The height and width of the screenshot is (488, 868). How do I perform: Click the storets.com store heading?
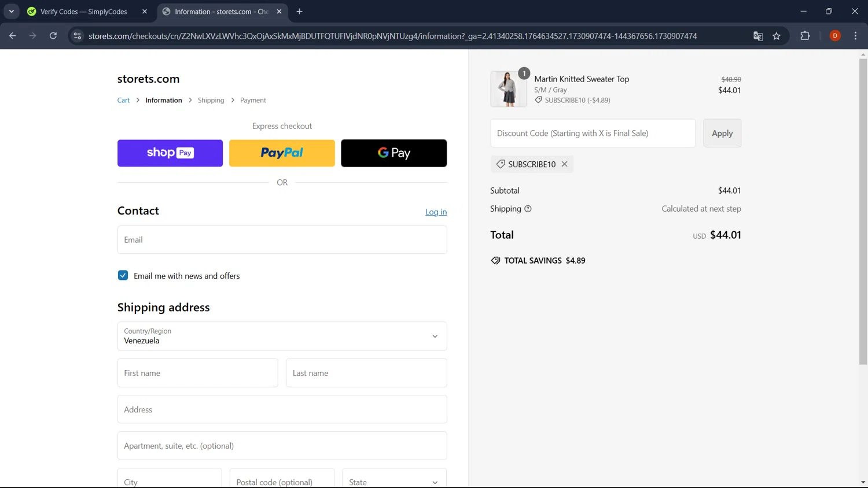[x=148, y=79]
